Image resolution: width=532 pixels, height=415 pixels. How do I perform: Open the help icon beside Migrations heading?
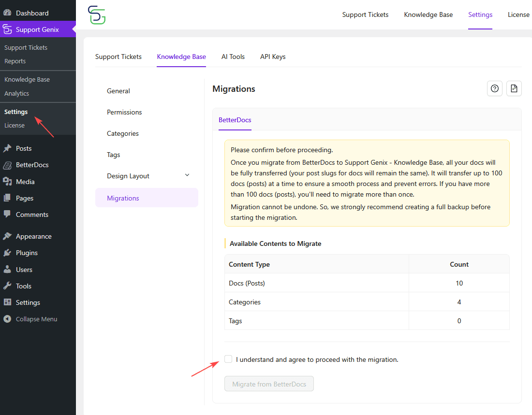[x=494, y=88]
